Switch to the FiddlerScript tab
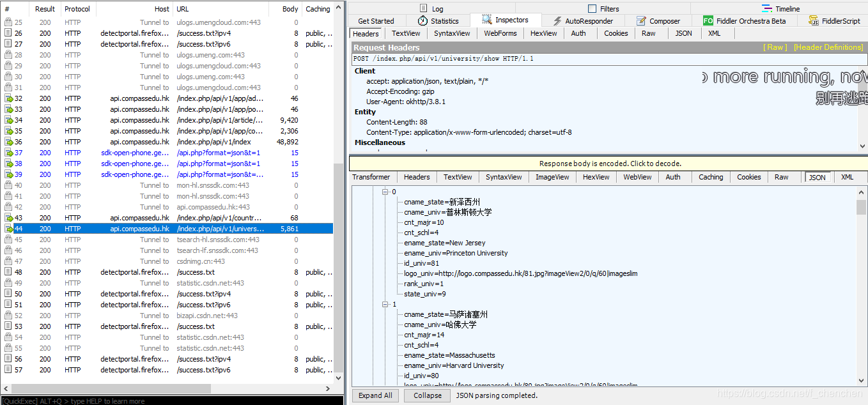 (x=834, y=21)
